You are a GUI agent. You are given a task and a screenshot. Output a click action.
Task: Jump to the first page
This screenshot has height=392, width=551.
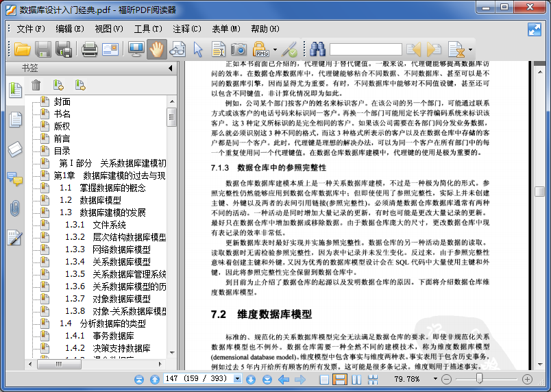[139, 380]
